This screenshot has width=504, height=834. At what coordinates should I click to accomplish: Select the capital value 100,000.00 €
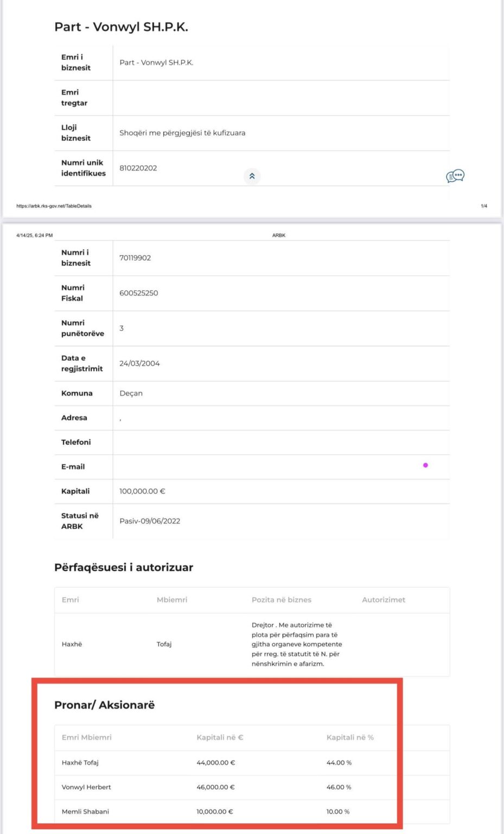point(142,491)
